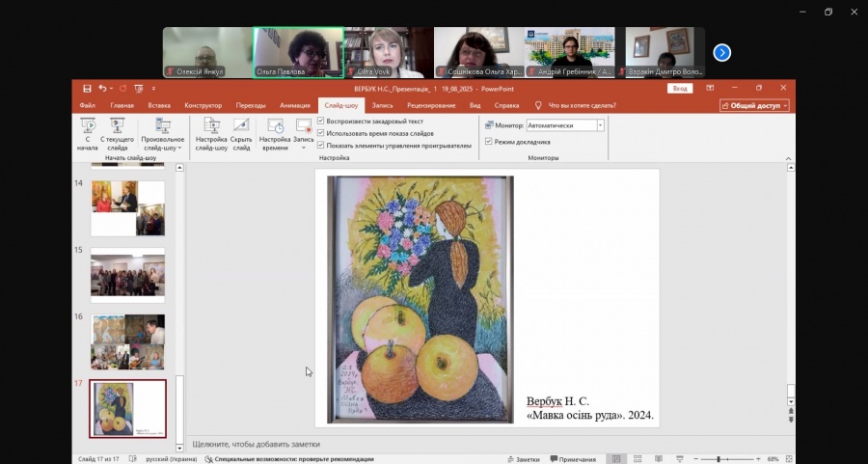
Task: Click Rehearse timings (Настройка времени) icon
Action: 275,132
